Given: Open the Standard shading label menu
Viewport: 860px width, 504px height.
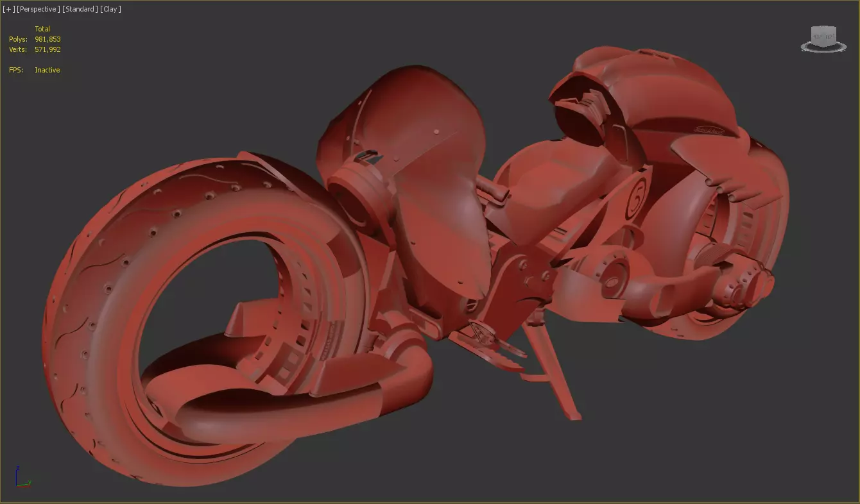Looking at the screenshot, I should [x=80, y=9].
